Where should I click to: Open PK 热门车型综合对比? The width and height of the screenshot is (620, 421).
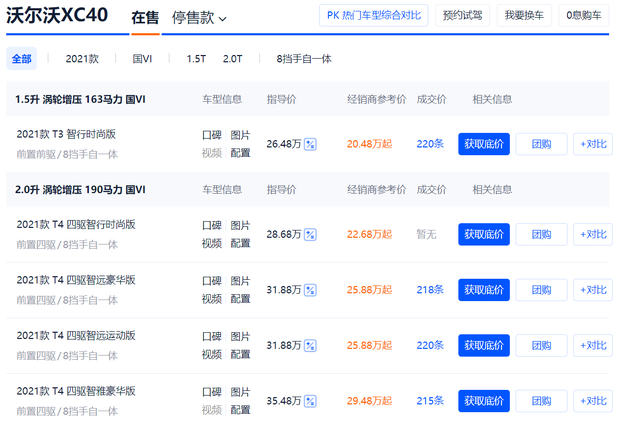[374, 15]
